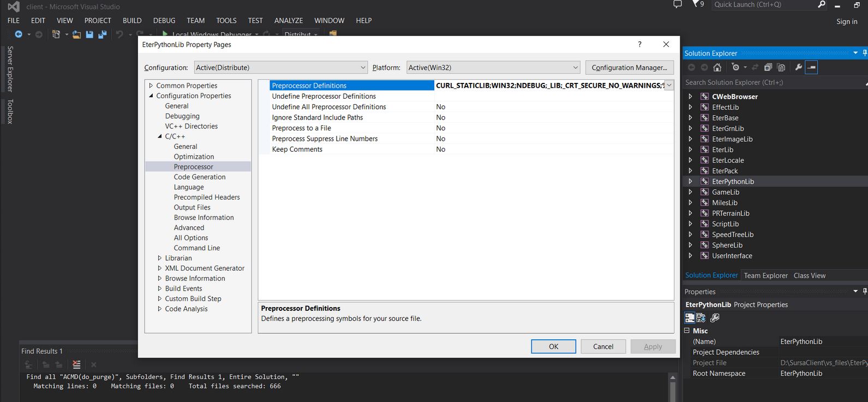Toggle Categorized view in Properties panel
Viewport: 868px width, 402px height.
[x=690, y=317]
